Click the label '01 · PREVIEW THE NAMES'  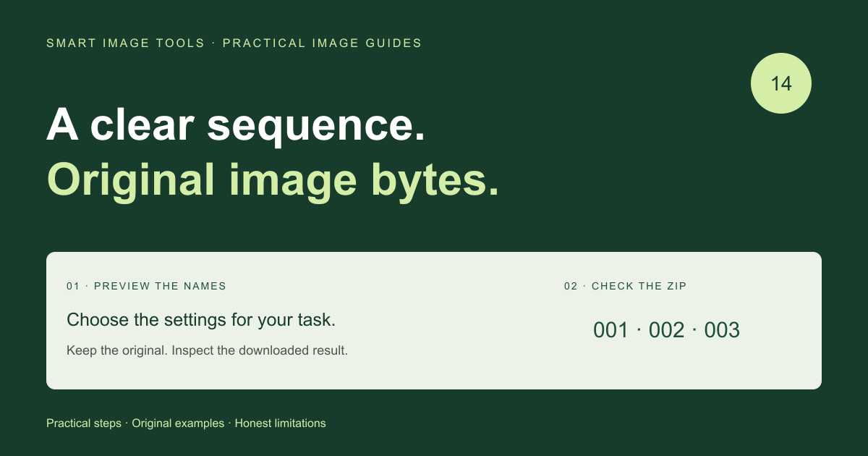click(146, 286)
